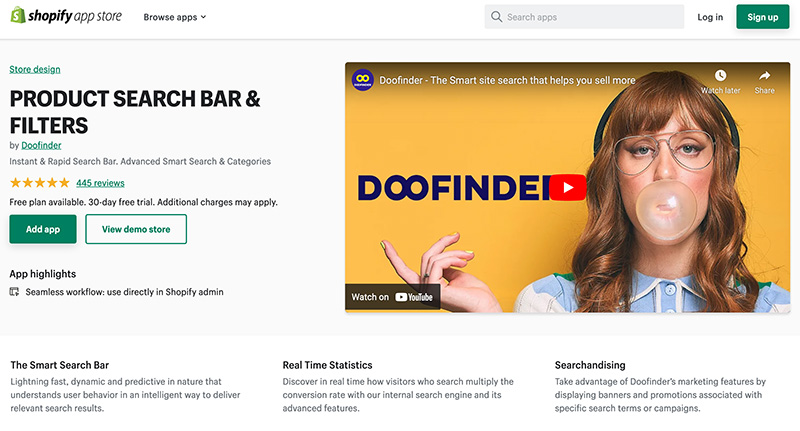Open the Doofinder developer link
This screenshot has height=431, width=800.
coord(41,145)
